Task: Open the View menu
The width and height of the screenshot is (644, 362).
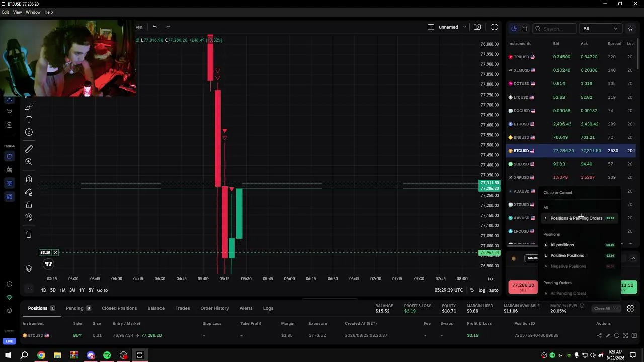Action: 17,12
